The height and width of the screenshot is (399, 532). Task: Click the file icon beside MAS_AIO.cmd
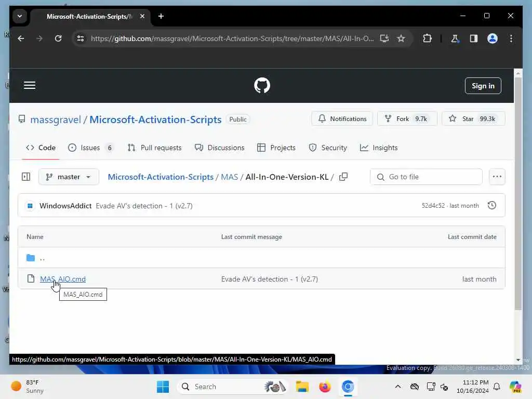tap(31, 279)
